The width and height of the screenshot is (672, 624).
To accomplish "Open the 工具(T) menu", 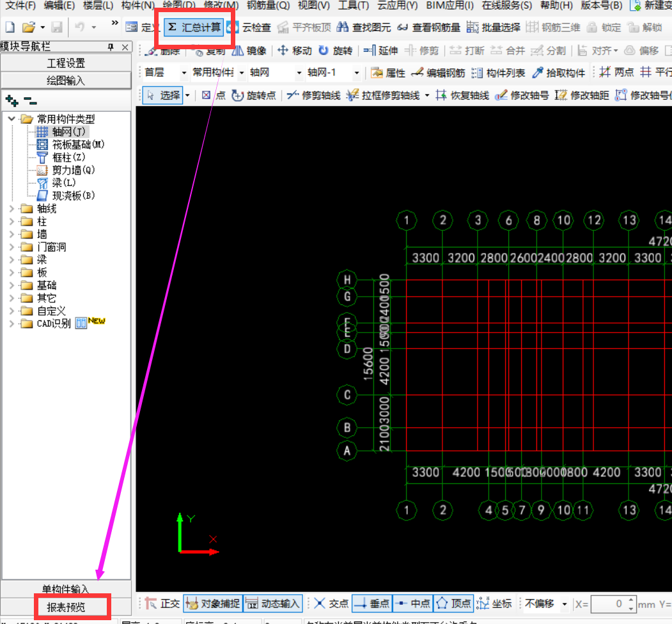I will click(353, 6).
